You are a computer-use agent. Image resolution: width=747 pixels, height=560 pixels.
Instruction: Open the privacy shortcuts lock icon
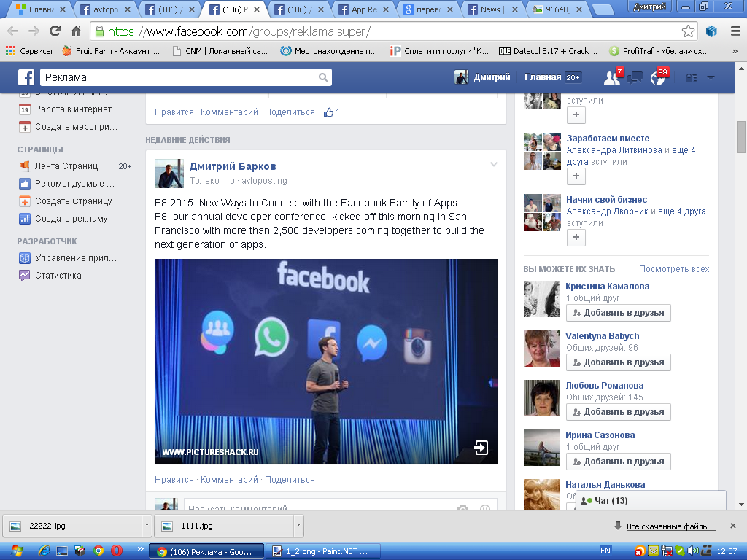691,77
